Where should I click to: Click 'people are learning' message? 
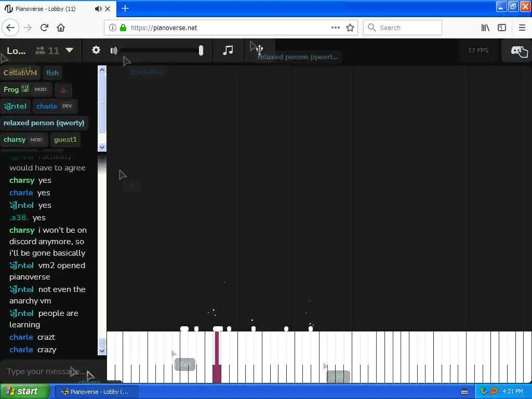point(44,319)
